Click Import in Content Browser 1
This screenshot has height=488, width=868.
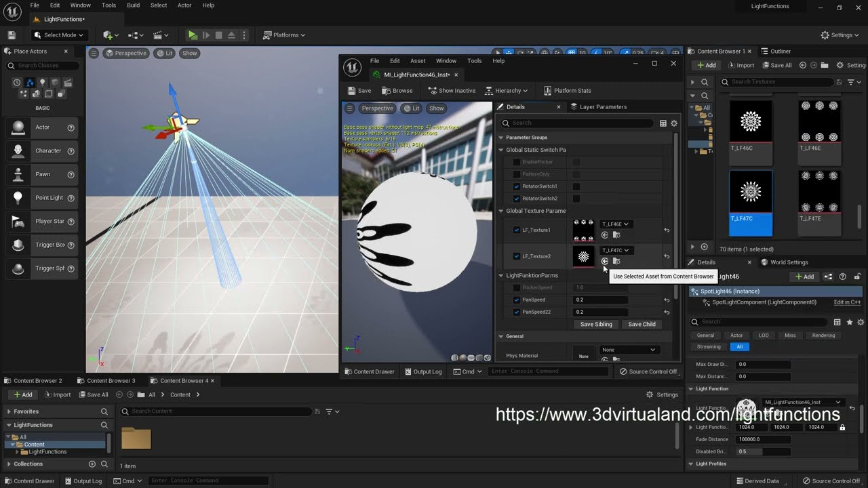[x=740, y=65]
